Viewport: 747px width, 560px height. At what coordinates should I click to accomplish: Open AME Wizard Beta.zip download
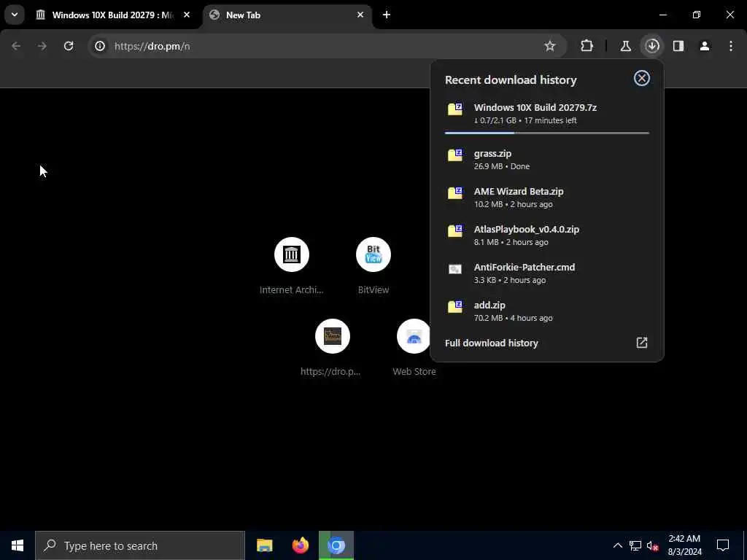(x=547, y=197)
